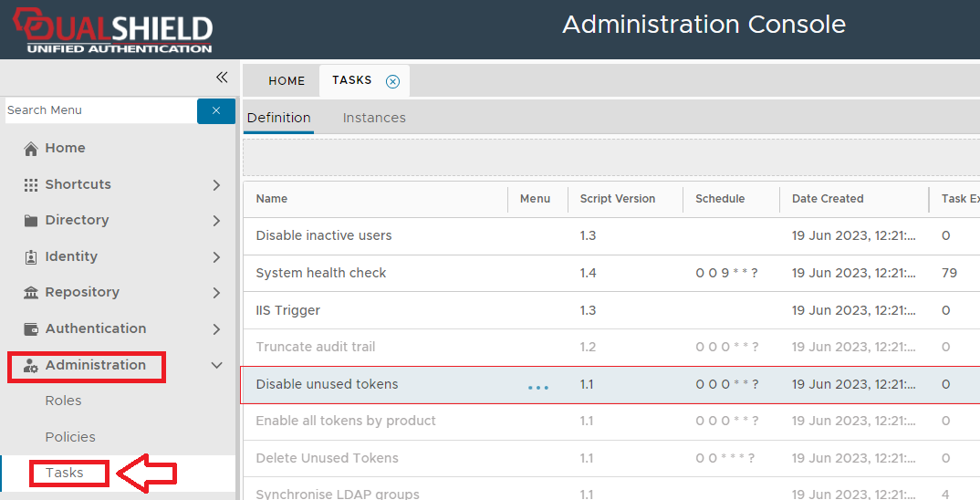Click the Home house icon in sidebar

31,149
